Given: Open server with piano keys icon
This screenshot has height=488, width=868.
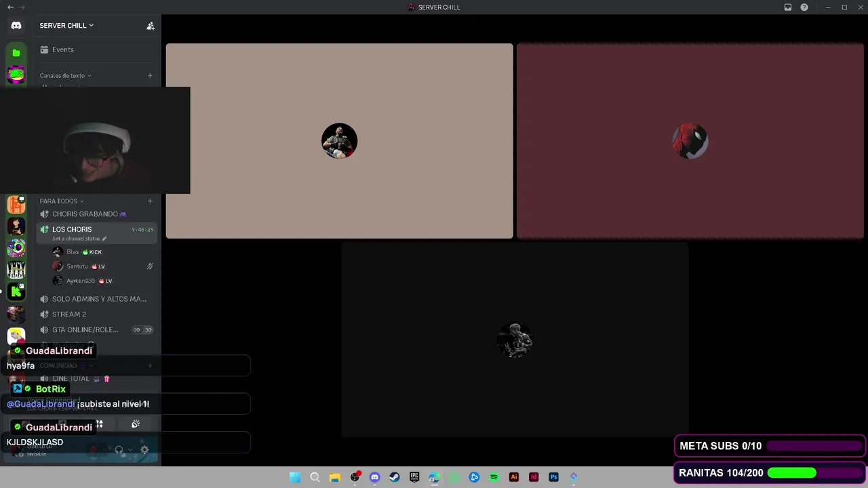Looking at the screenshot, I should point(16,270).
